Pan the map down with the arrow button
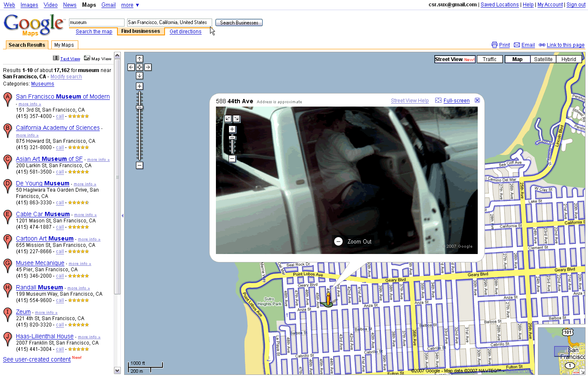This screenshot has height=377, width=588. [x=140, y=76]
